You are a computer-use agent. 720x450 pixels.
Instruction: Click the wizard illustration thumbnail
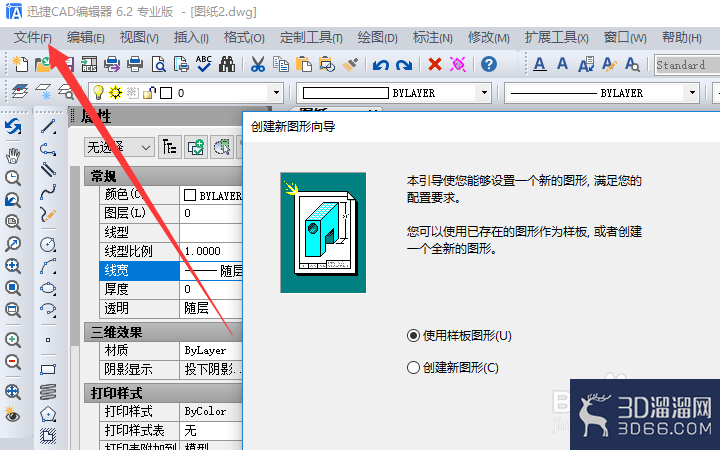(x=323, y=232)
